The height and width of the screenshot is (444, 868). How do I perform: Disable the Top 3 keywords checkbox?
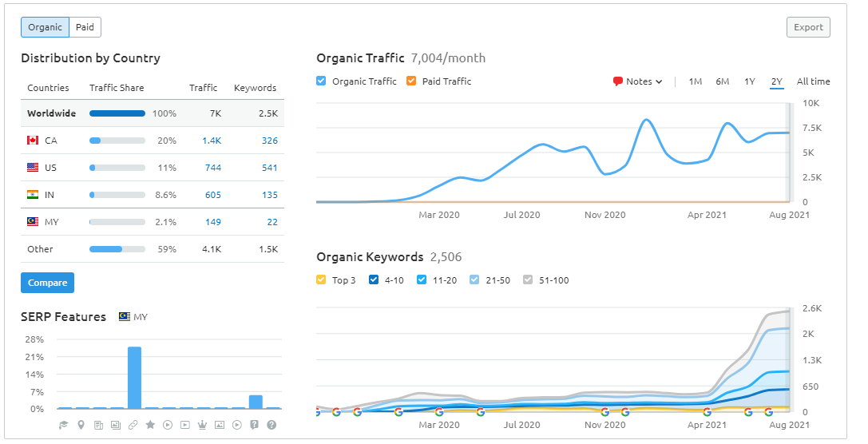point(321,280)
